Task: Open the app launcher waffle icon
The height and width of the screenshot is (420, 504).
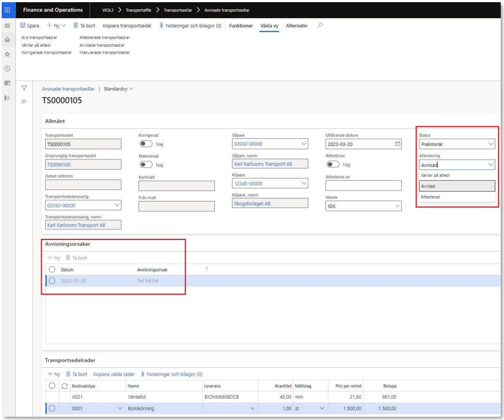Action: tap(8, 9)
